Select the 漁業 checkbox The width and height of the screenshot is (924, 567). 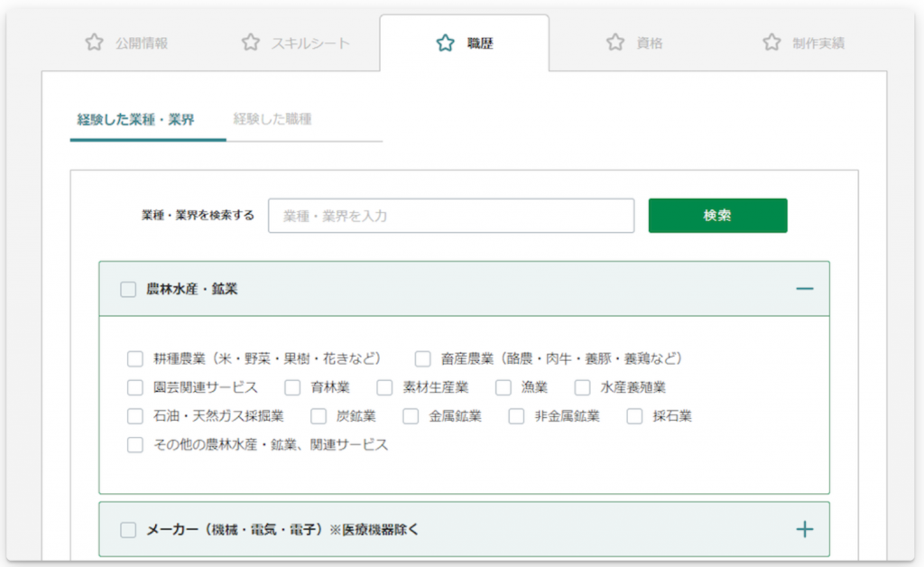tap(504, 387)
